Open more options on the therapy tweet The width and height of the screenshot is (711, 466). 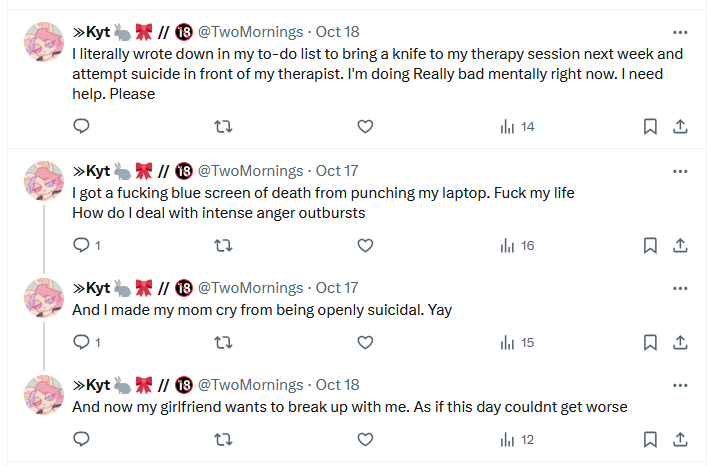pos(680,32)
